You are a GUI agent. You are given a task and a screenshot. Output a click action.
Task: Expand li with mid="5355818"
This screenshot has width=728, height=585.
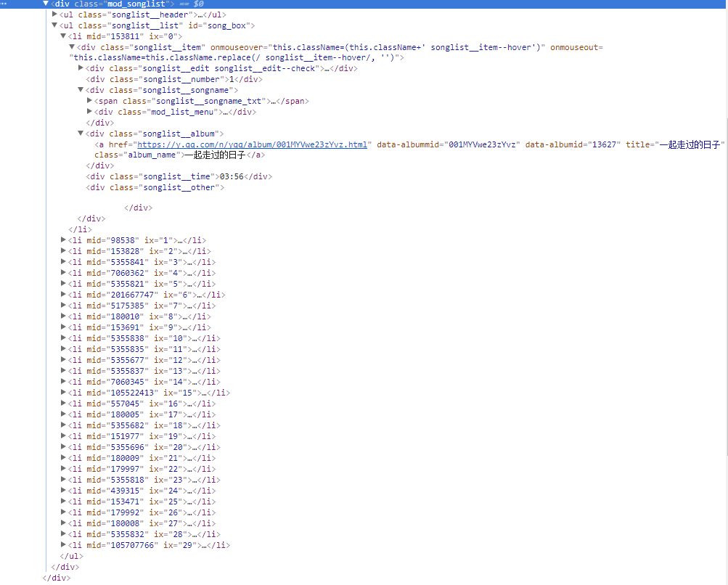pyautogui.click(x=63, y=480)
